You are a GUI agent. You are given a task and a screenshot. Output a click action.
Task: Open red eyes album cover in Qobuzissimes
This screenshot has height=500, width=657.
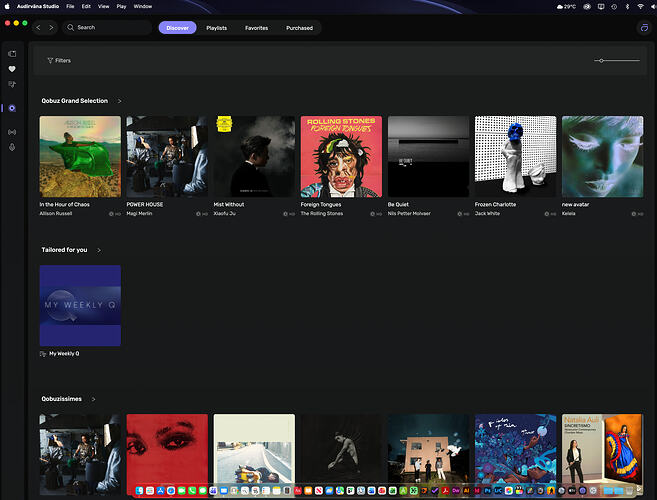(x=167, y=455)
